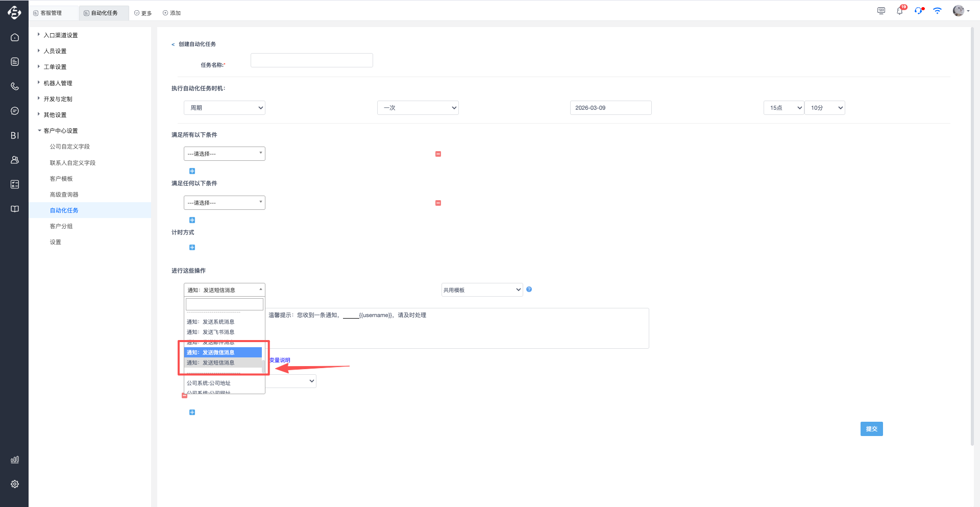Open the 变量说明 link
This screenshot has width=980, height=507.
[x=280, y=360]
